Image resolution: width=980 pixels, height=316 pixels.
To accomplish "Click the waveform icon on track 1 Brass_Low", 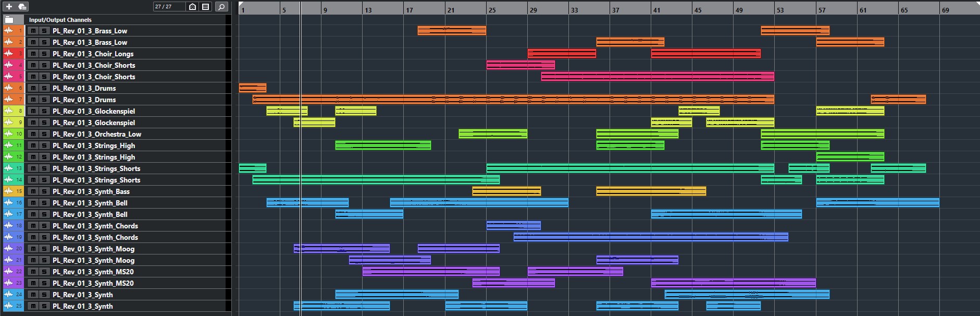I will pos(8,31).
